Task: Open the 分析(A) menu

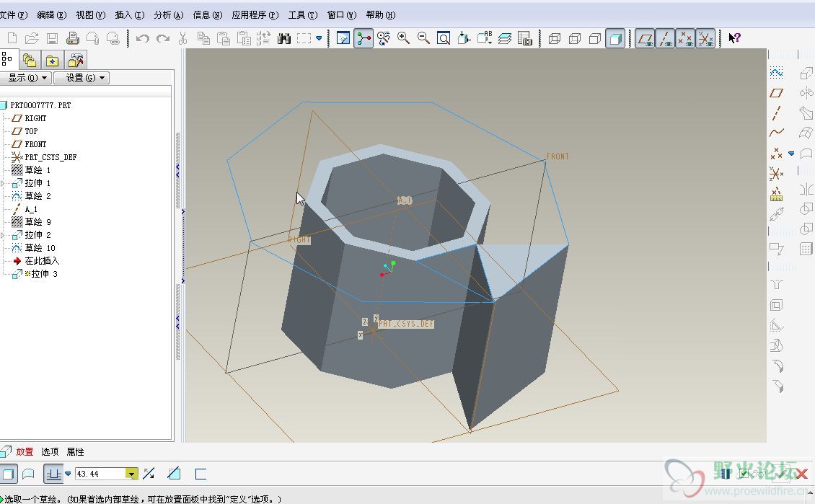Action: 168,15
